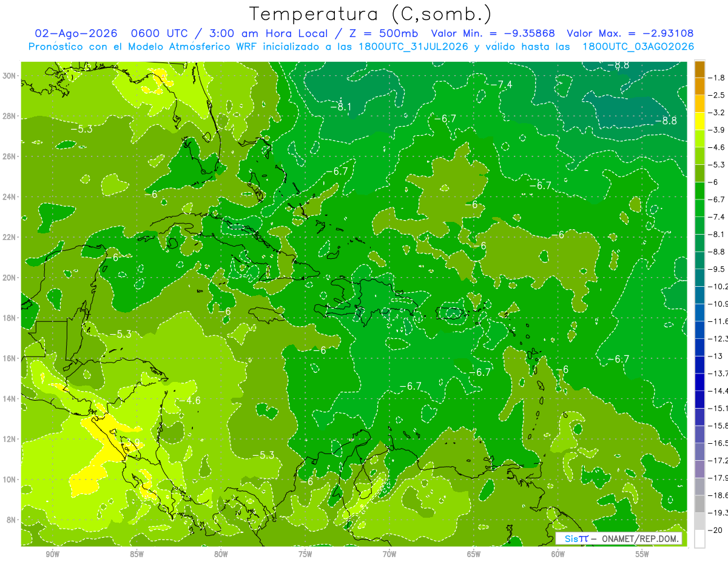Click the "60W" longitude axis label
Viewport: 728px width, 562px height.
pos(558,555)
